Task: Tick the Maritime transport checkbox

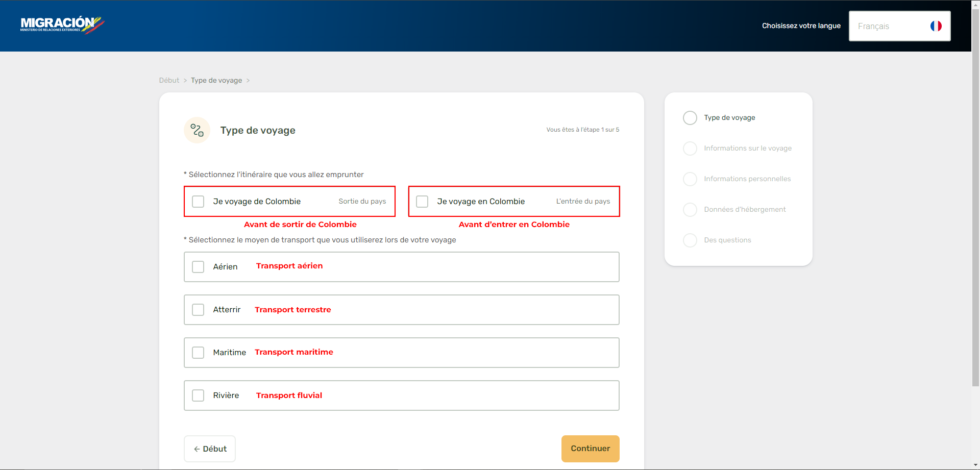Action: pos(198,353)
